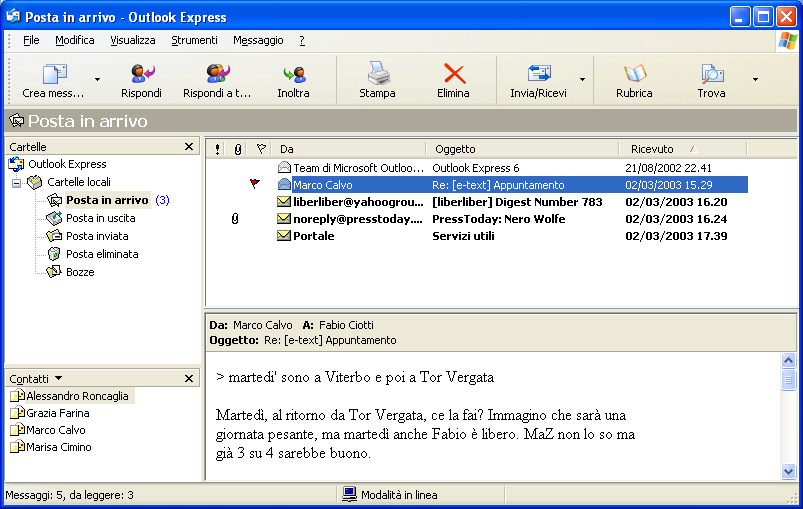
Task: Click the Modalità in linea status icon
Action: [x=349, y=494]
